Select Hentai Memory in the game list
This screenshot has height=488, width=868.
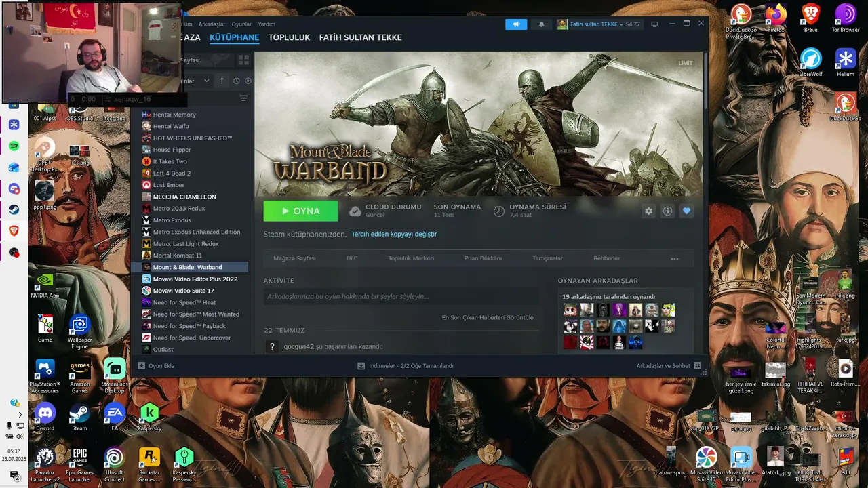coord(174,115)
